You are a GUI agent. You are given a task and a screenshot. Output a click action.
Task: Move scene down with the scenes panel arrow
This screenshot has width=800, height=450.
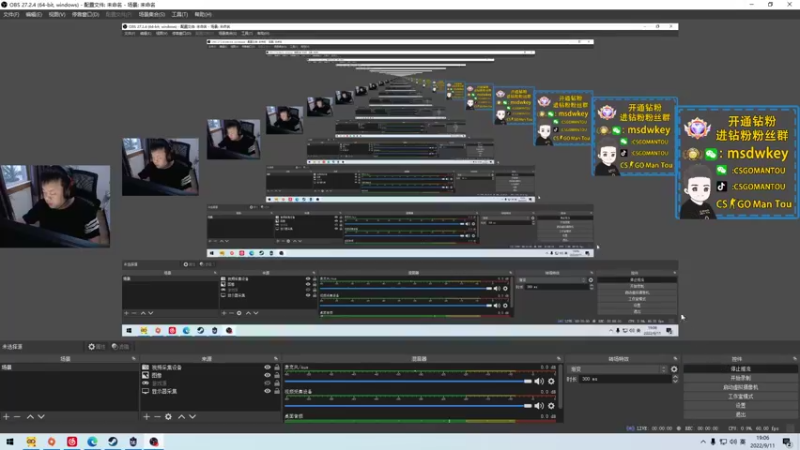point(41,417)
